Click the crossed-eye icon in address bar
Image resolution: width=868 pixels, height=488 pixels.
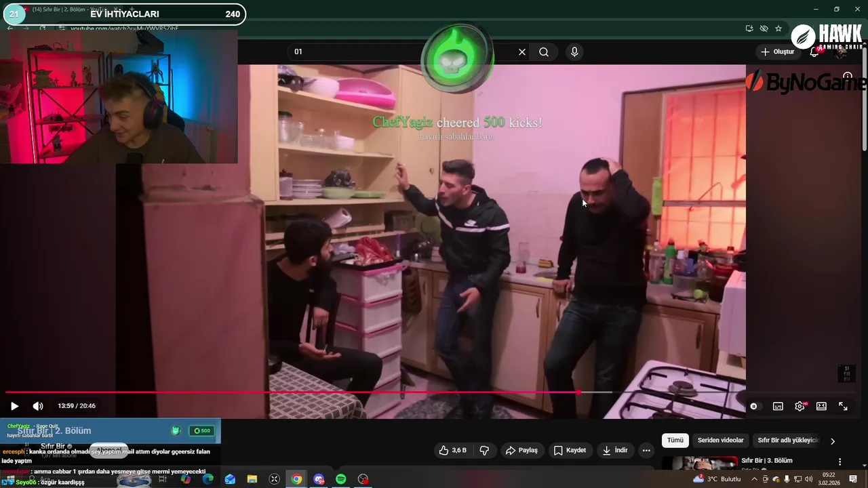(764, 28)
